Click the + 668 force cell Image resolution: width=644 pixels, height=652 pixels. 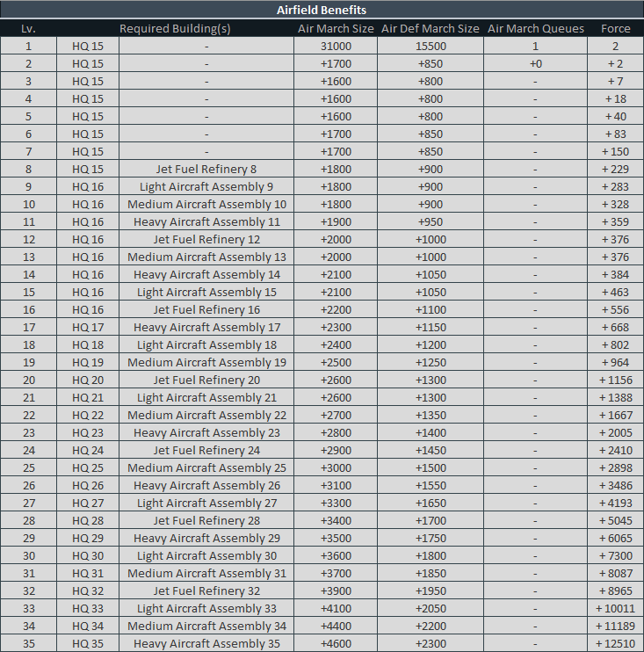coord(615,327)
